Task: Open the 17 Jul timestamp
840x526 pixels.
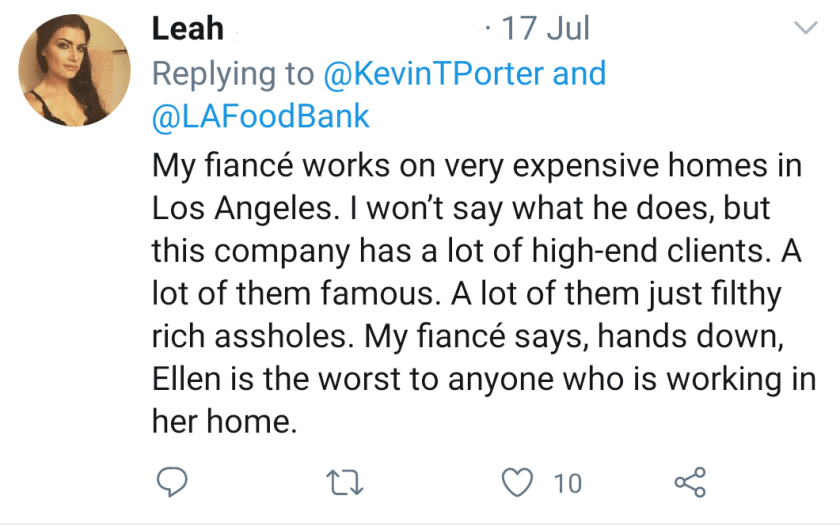Action: (x=544, y=28)
